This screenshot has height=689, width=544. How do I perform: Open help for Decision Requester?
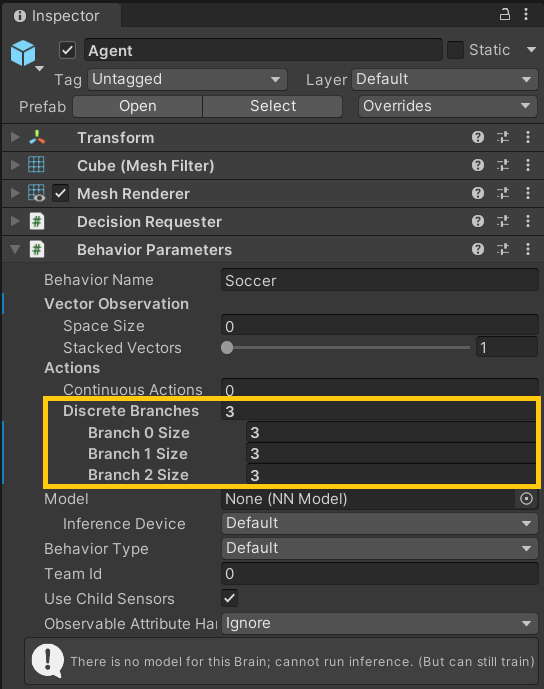tap(478, 221)
